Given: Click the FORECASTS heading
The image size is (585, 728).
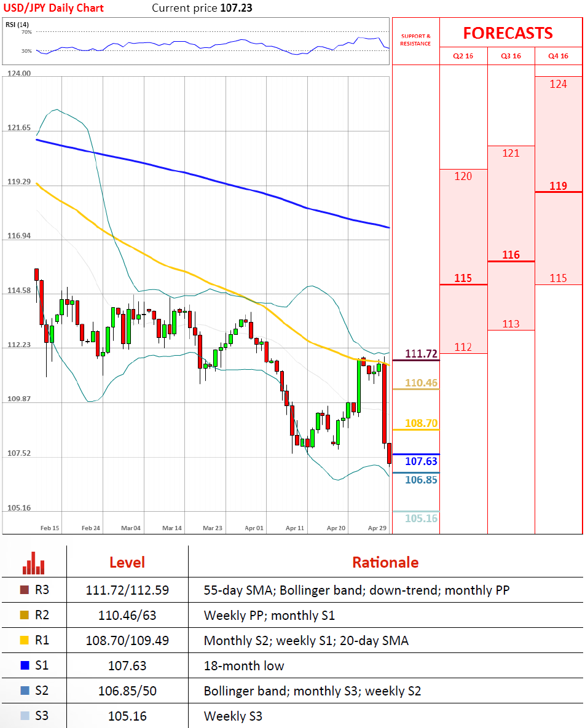Looking at the screenshot, I should 508,33.
